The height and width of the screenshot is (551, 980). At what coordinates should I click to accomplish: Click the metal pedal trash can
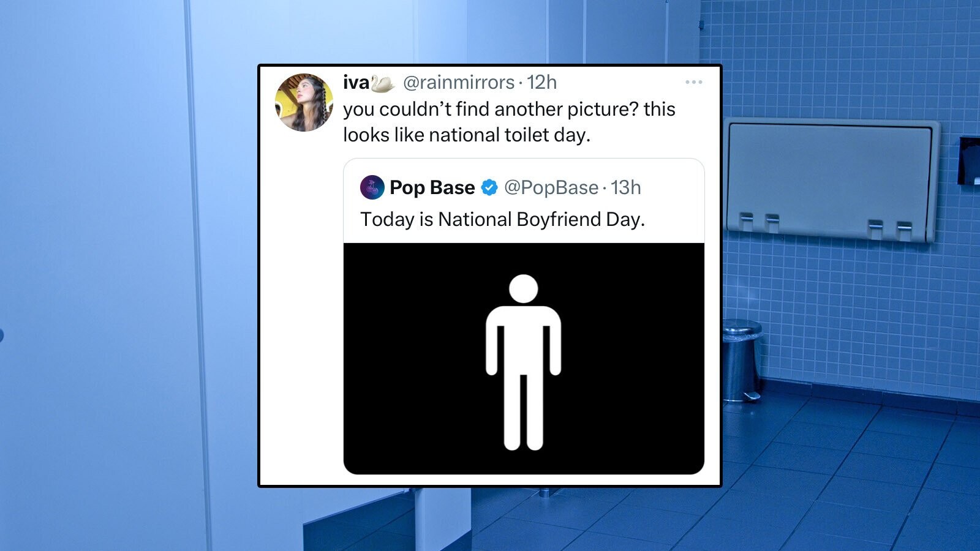(x=742, y=360)
